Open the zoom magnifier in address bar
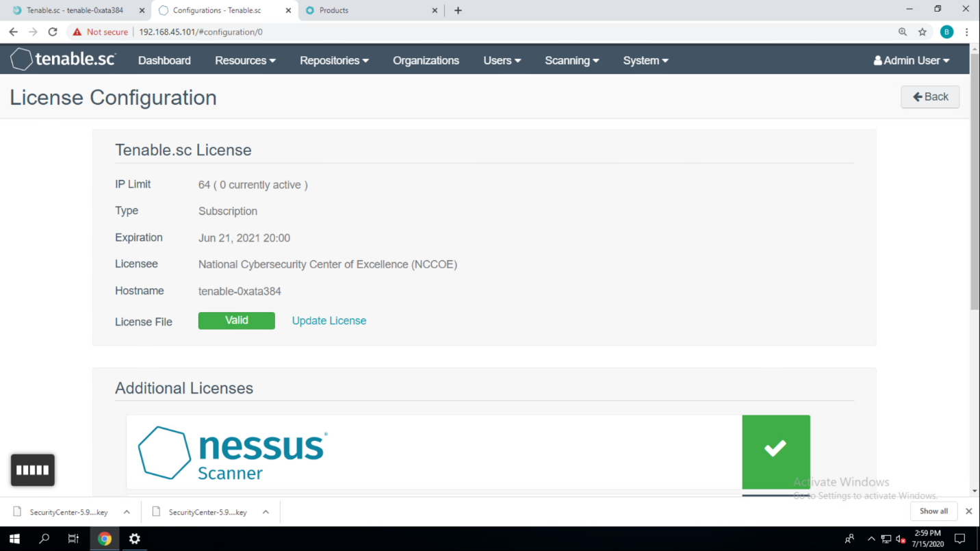Image resolution: width=980 pixels, height=551 pixels. tap(903, 31)
